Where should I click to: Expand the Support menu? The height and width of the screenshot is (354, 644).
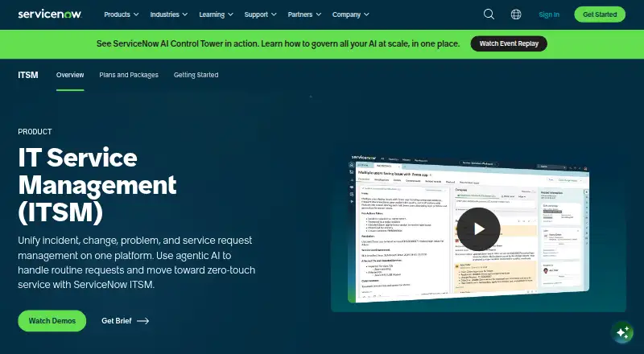tap(260, 14)
